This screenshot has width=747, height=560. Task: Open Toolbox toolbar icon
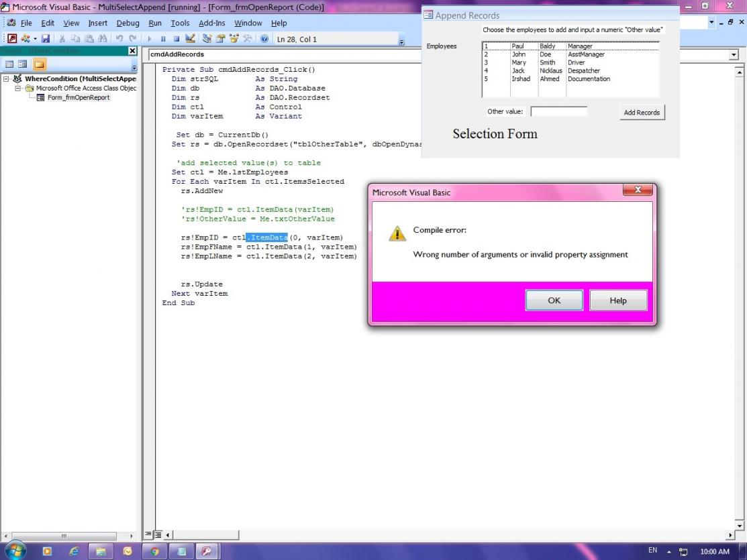pos(247,39)
